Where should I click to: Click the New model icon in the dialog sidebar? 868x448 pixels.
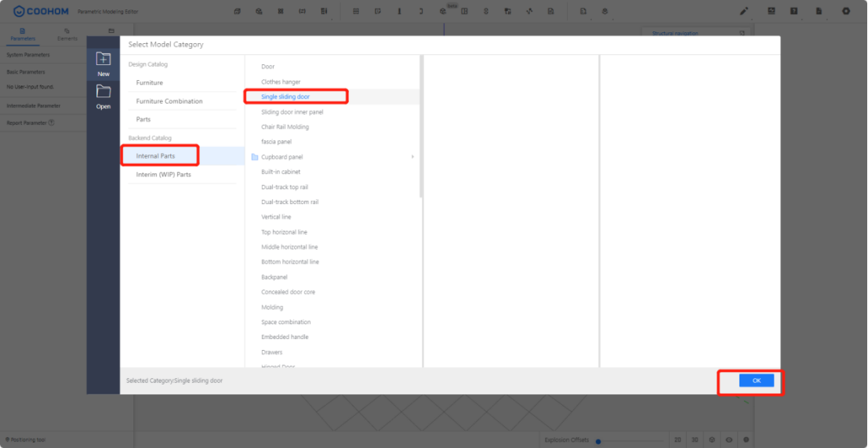tap(103, 59)
